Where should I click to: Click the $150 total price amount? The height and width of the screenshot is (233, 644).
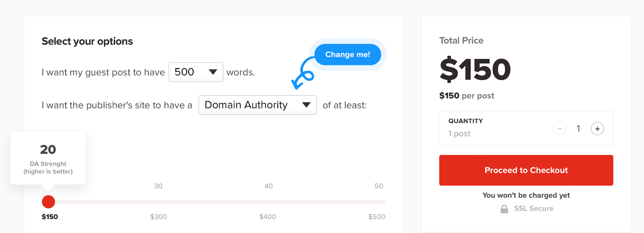[475, 69]
